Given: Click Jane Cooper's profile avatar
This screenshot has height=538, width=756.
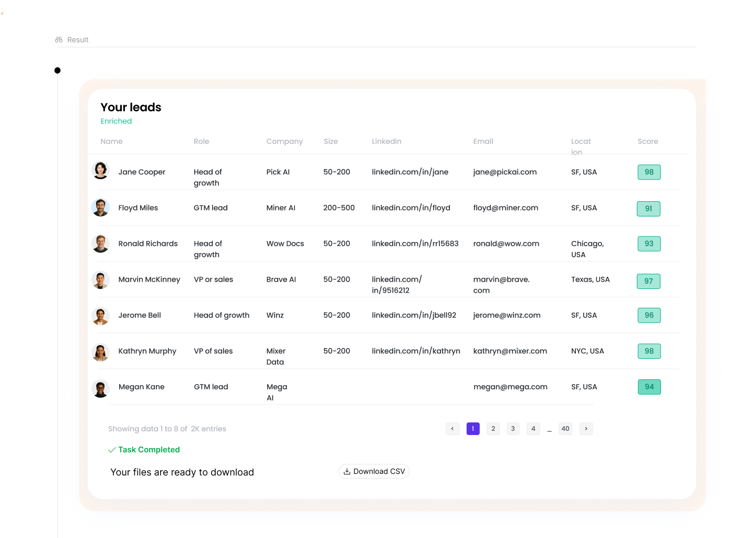Looking at the screenshot, I should [x=100, y=170].
